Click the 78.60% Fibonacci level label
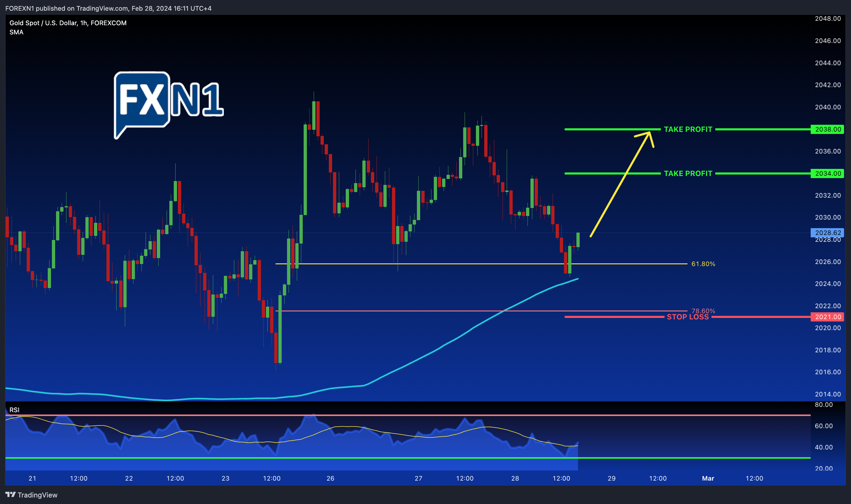 [703, 311]
